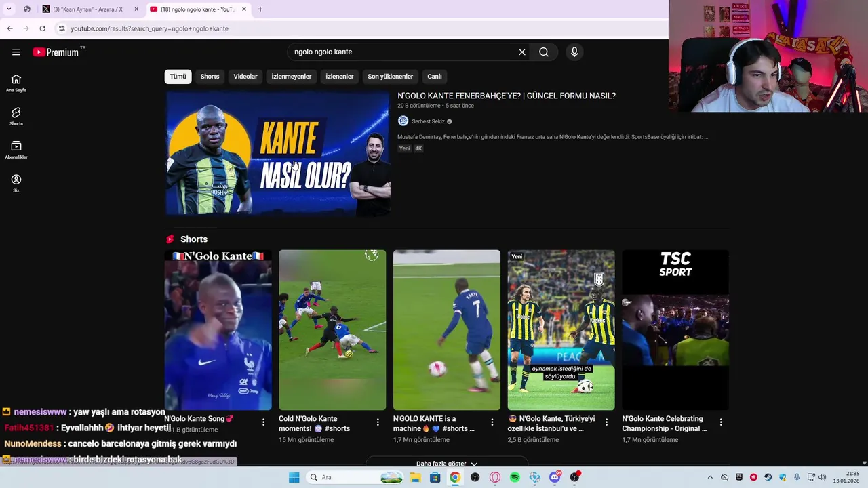Image resolution: width=868 pixels, height=488 pixels.
Task: Open the TSC Sport short thumbnail
Action: tap(675, 330)
